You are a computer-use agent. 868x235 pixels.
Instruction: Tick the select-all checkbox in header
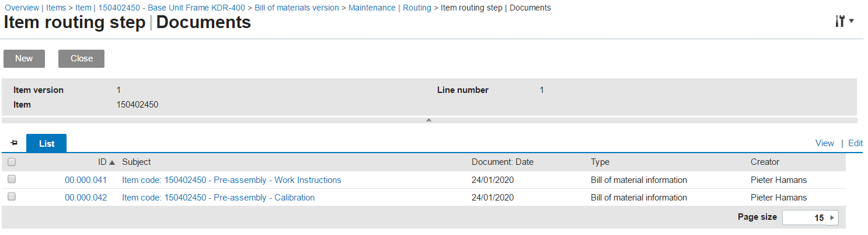[12, 163]
